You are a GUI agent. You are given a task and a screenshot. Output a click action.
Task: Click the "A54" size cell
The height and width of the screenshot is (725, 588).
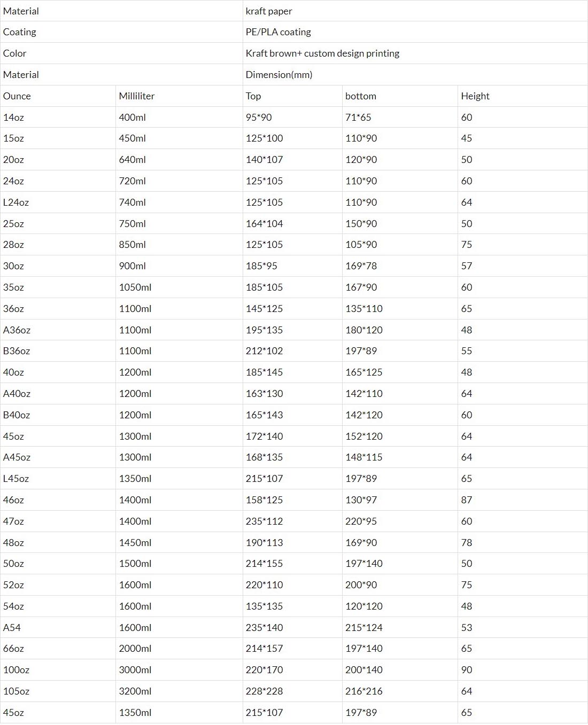[12, 628]
